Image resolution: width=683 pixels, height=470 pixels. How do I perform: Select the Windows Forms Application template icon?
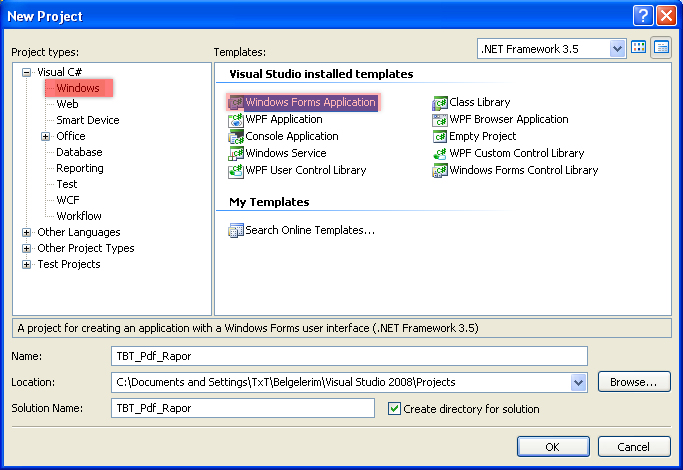(x=236, y=103)
